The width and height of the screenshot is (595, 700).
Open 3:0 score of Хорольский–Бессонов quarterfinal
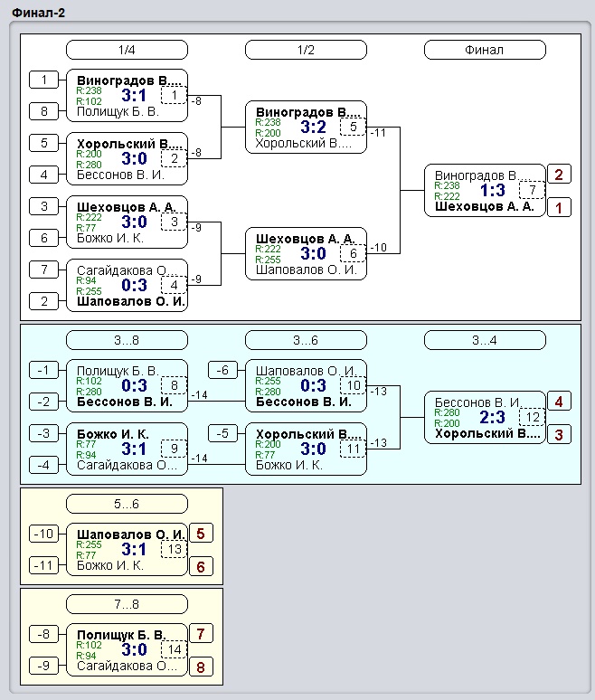(134, 159)
